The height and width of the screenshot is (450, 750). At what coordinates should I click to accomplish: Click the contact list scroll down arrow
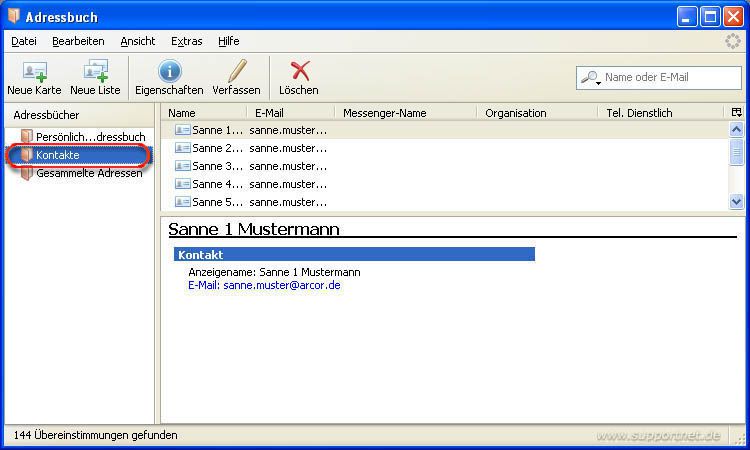736,202
